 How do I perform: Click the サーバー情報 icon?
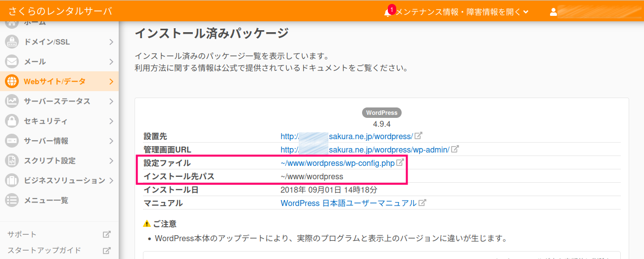pos(11,141)
